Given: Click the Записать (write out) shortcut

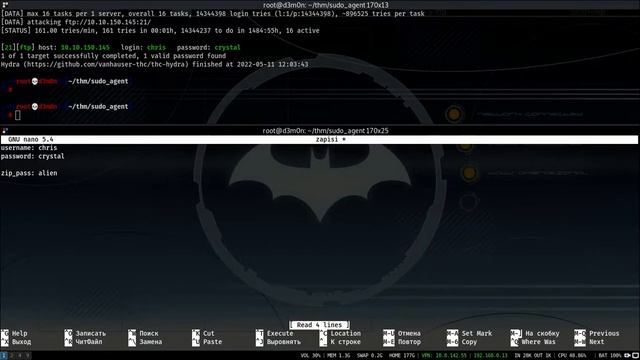Looking at the screenshot, I should pyautogui.click(x=85, y=333).
